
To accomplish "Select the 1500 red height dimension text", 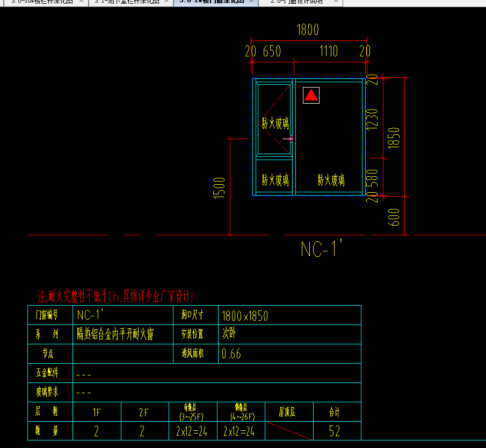I will click(220, 189).
